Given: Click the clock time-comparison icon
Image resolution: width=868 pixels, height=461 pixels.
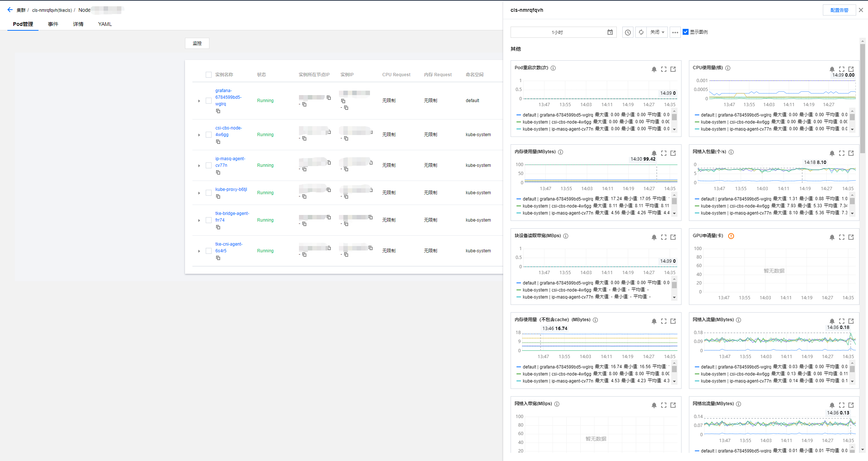Looking at the screenshot, I should 628,32.
